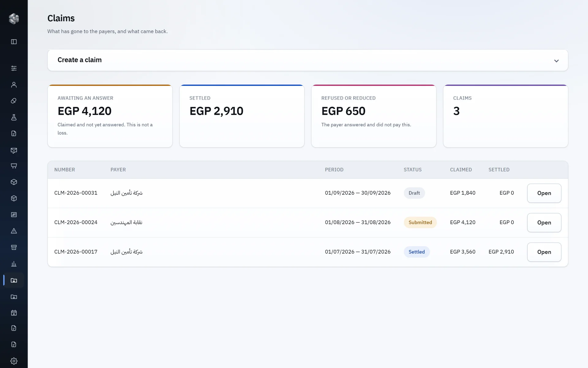Viewport: 588px width, 368px height.
Task: Click payer نقابة المهندسين
Action: click(126, 222)
